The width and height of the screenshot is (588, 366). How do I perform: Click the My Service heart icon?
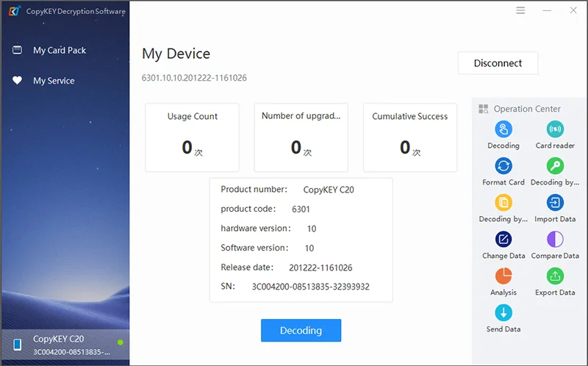[17, 80]
